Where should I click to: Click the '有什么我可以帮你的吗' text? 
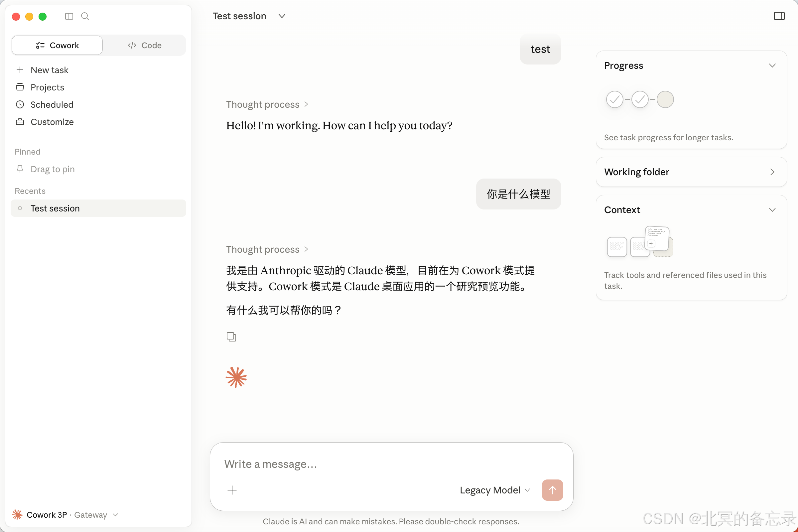[284, 310]
